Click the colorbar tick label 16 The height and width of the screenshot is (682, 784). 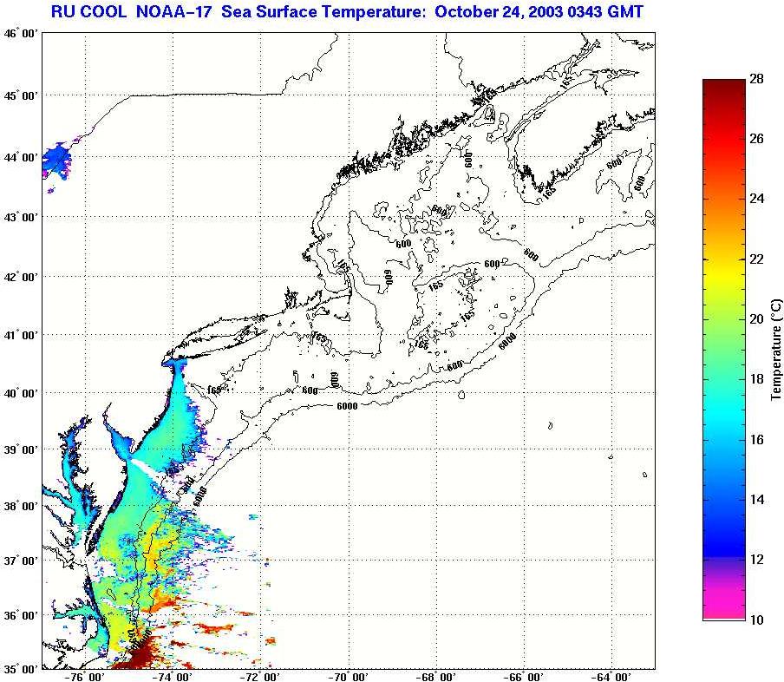tap(756, 440)
